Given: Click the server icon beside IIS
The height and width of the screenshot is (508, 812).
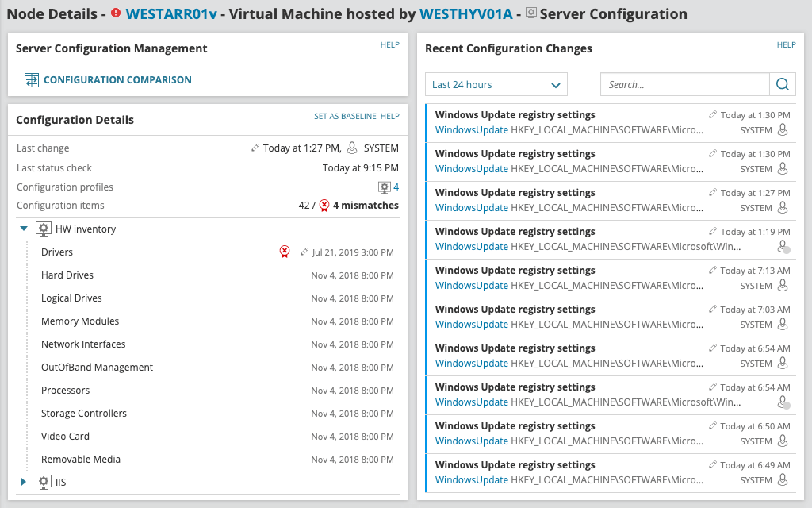Looking at the screenshot, I should [44, 482].
